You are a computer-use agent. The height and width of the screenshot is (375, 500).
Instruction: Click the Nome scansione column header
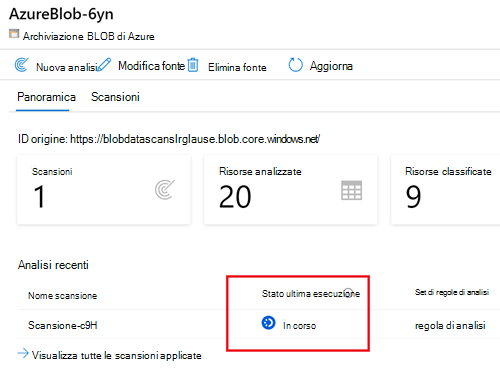click(62, 296)
